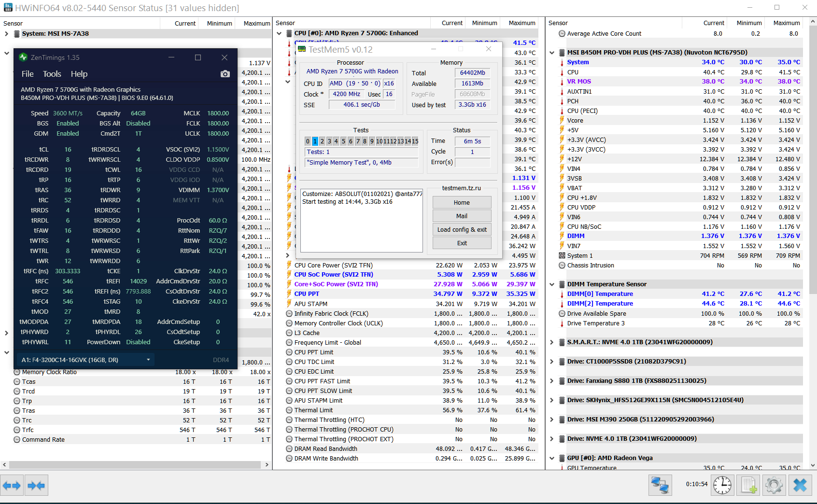Open the A1 DIMM module selection dropdown

(x=86, y=360)
